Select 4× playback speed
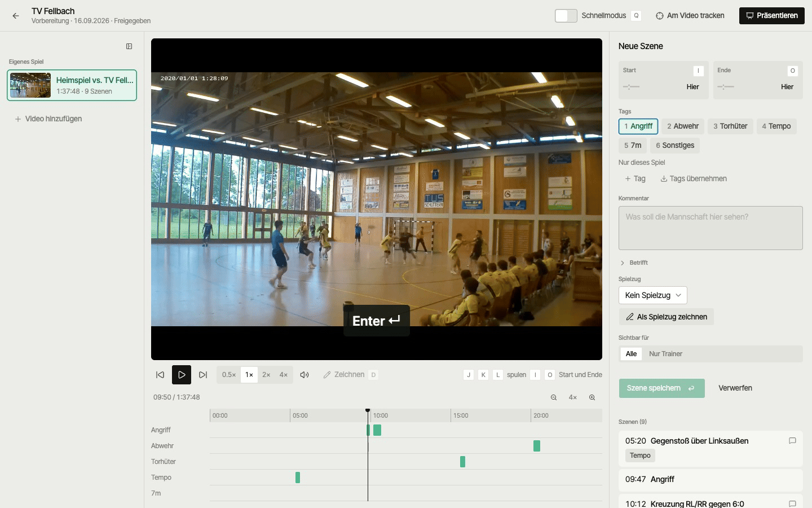812x508 pixels. tap(284, 375)
